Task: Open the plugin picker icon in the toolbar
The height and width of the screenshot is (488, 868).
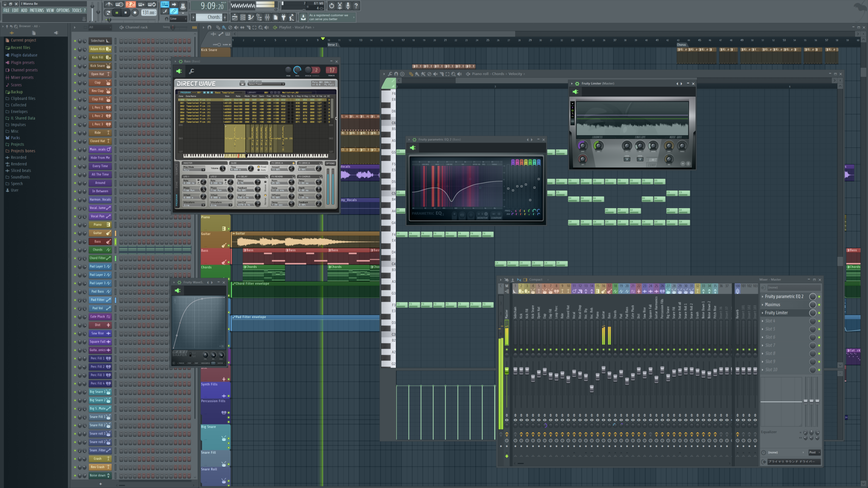Action: [284, 17]
